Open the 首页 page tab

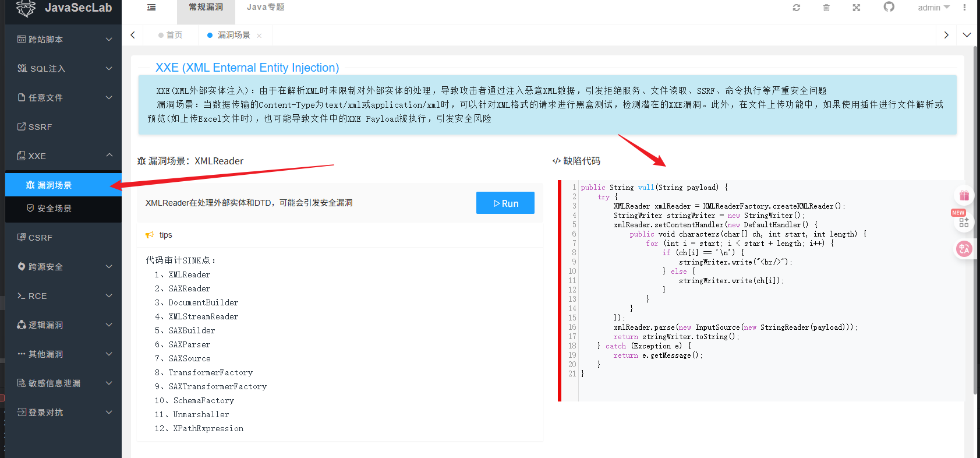pyautogui.click(x=171, y=35)
